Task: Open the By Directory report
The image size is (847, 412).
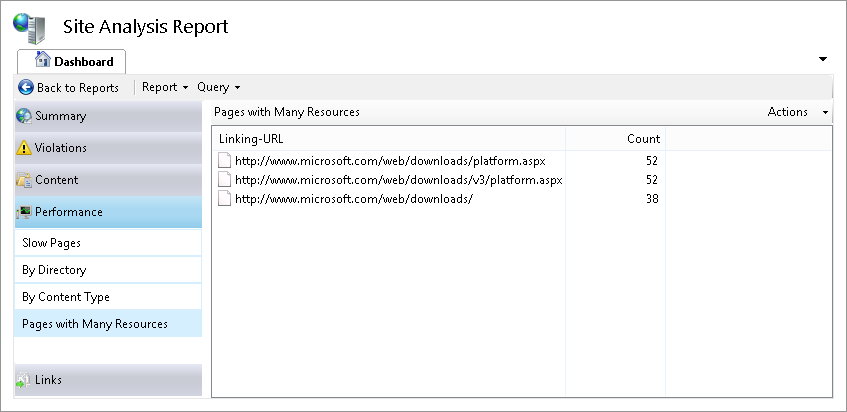Action: tap(54, 270)
